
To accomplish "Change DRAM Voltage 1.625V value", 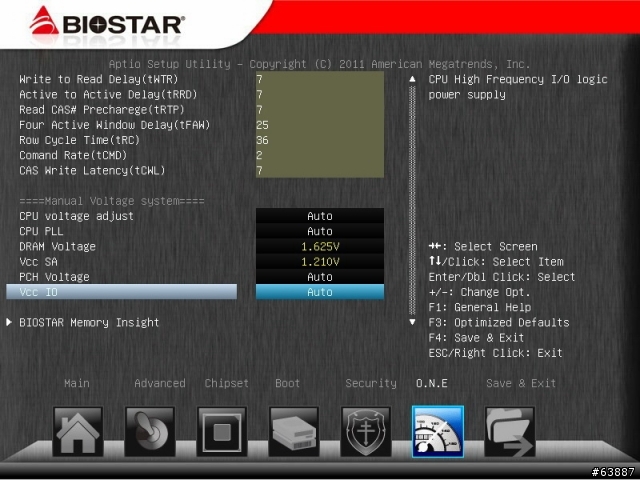I will [x=320, y=247].
